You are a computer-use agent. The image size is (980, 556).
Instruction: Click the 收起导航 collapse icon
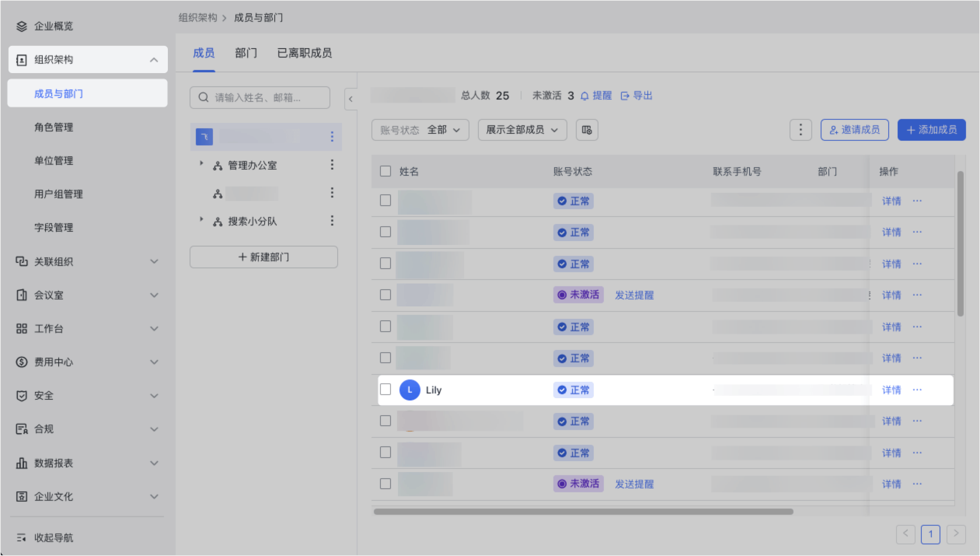21,538
